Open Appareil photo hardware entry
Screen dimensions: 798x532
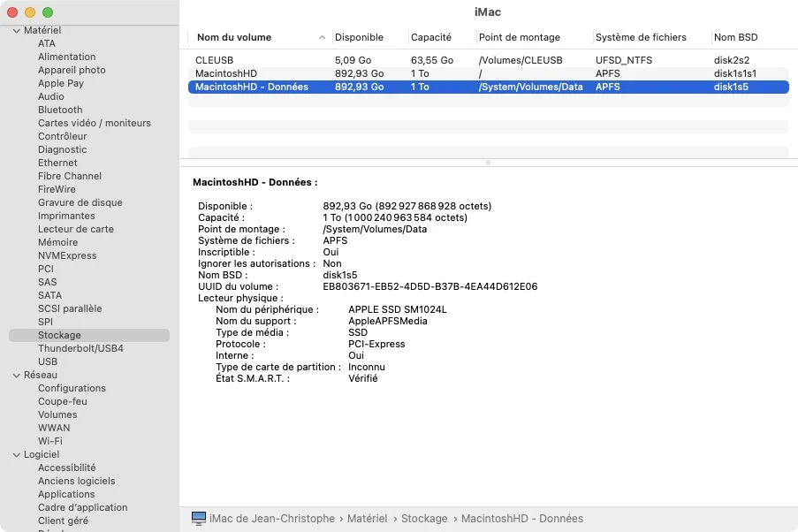pos(72,70)
